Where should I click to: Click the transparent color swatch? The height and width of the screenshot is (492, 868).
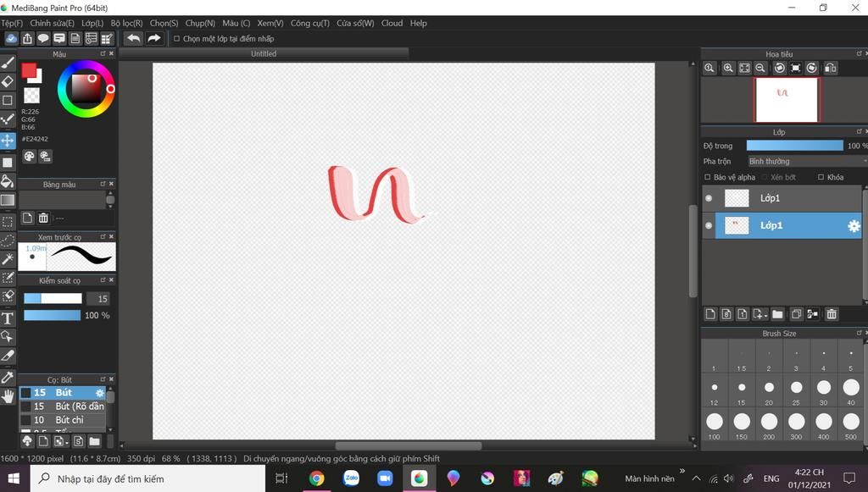pyautogui.click(x=31, y=95)
